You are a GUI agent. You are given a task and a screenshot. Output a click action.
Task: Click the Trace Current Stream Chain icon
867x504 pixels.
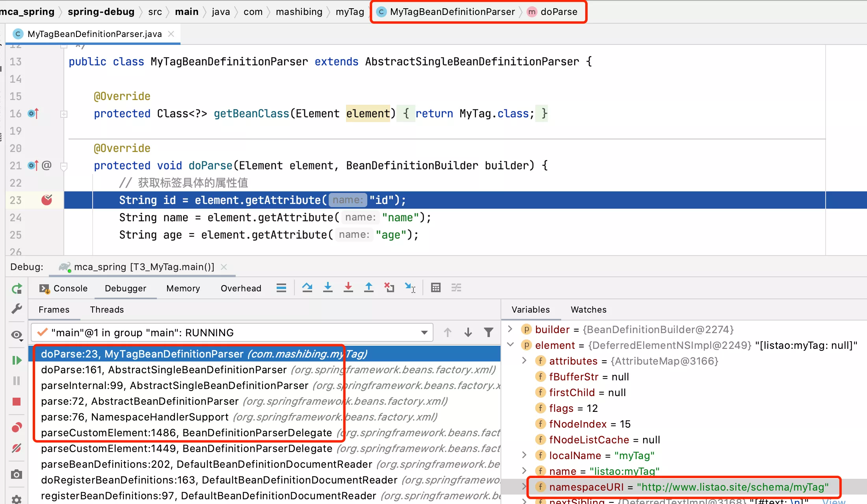(x=456, y=288)
